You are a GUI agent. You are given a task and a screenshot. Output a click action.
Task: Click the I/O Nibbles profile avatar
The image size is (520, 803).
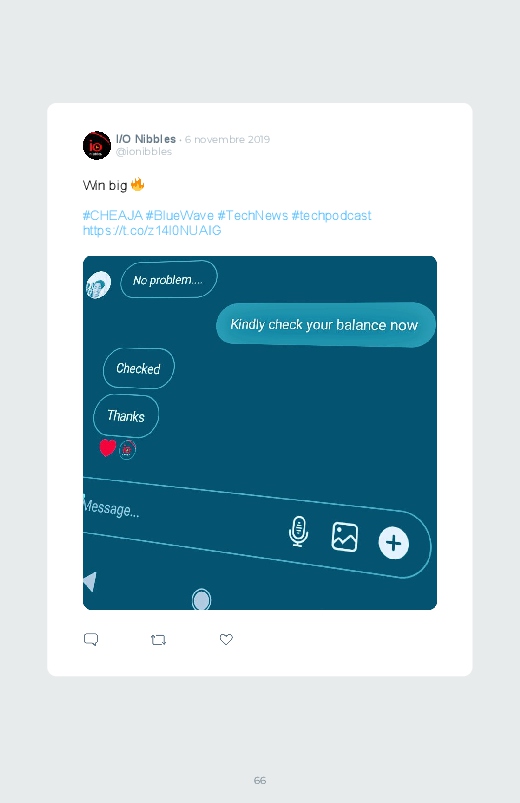[97, 145]
